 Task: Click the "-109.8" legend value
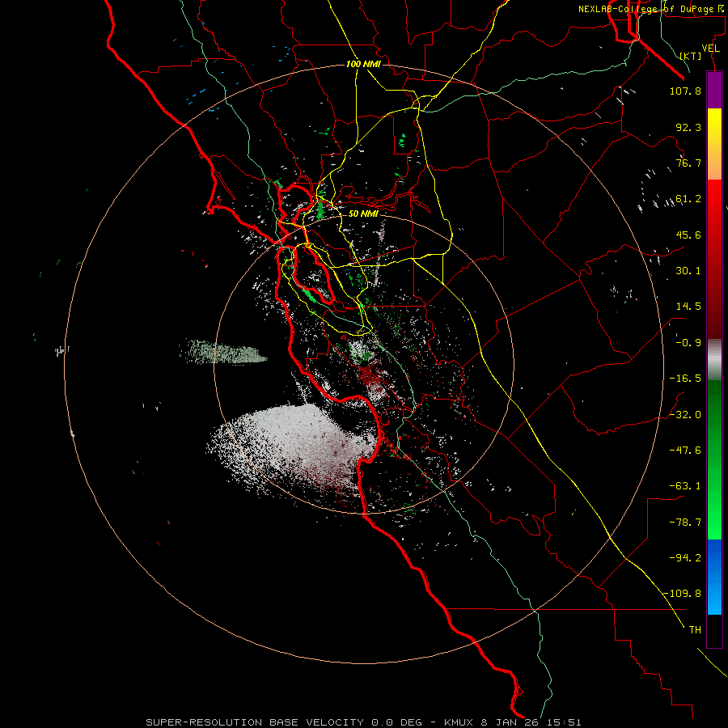click(x=683, y=594)
